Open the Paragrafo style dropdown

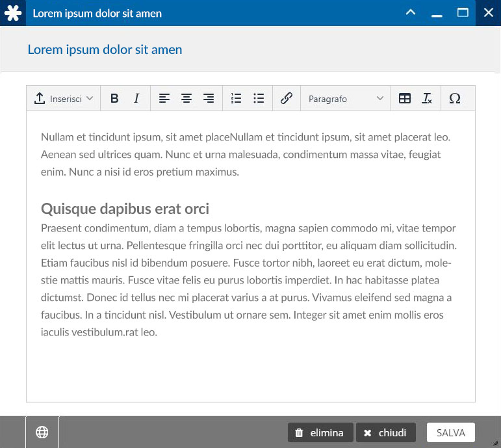click(x=346, y=98)
